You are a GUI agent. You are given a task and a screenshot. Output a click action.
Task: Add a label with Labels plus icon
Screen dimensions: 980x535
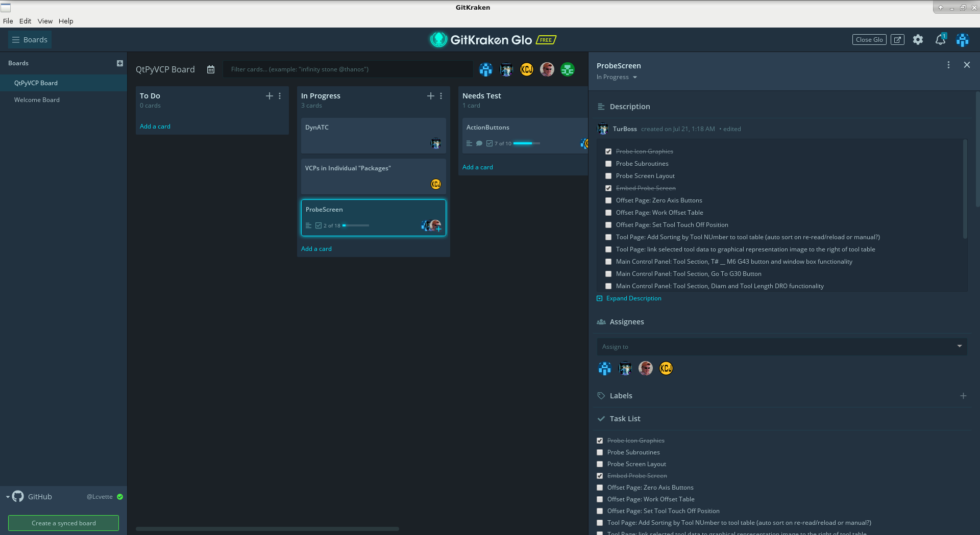point(963,396)
